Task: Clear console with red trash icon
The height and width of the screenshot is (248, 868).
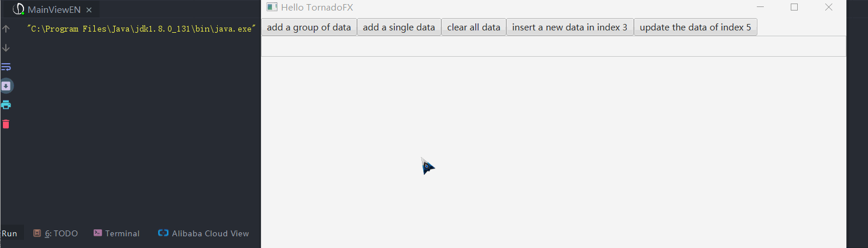Action: [6, 124]
